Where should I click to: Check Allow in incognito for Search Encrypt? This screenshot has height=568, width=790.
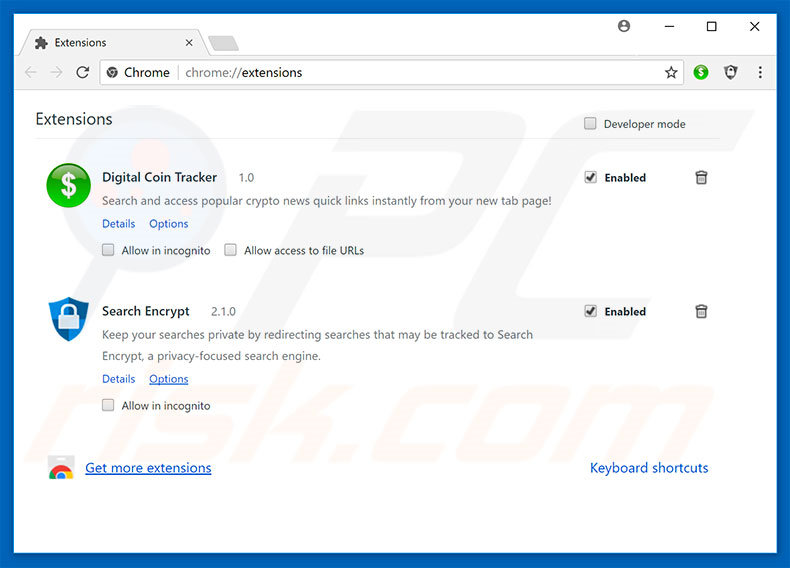(x=108, y=405)
